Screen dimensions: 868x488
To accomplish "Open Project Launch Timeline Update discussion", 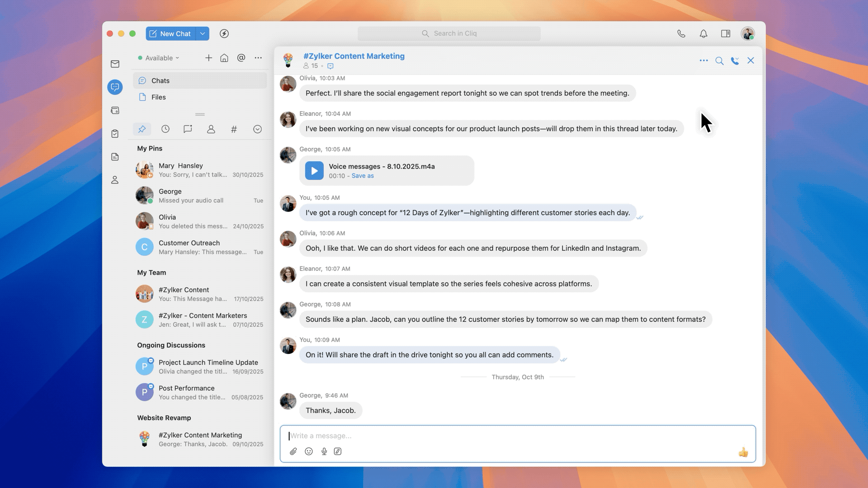I will click(200, 366).
